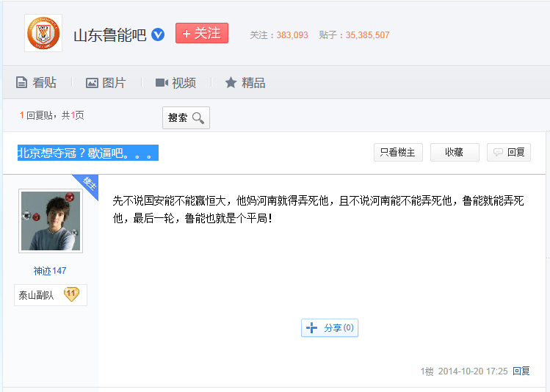Reply to floor 1 via bottom 回复

[521, 371]
